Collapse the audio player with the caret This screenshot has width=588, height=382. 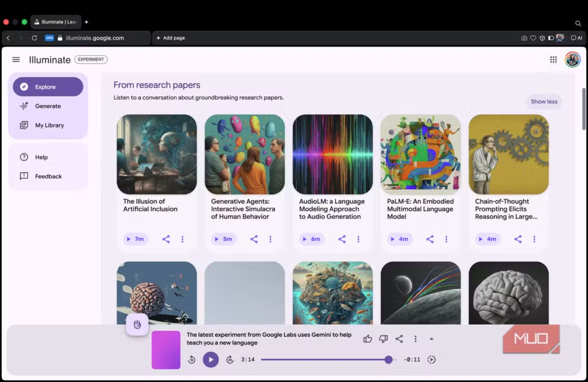(432, 339)
